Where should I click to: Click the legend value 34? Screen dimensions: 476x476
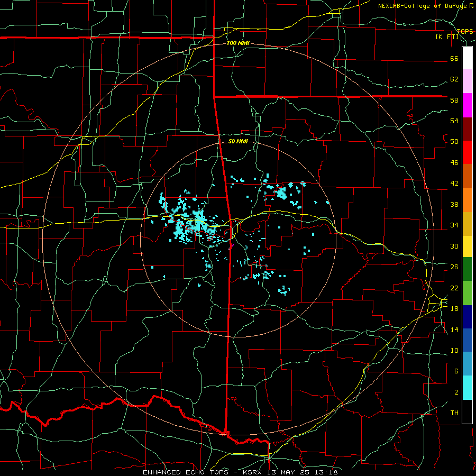(454, 225)
